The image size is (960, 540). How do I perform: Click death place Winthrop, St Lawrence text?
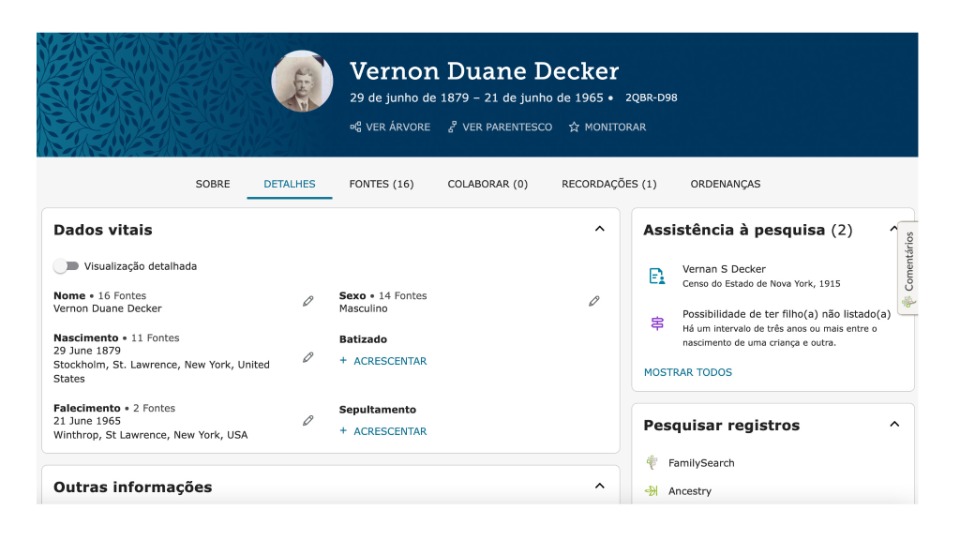click(150, 435)
